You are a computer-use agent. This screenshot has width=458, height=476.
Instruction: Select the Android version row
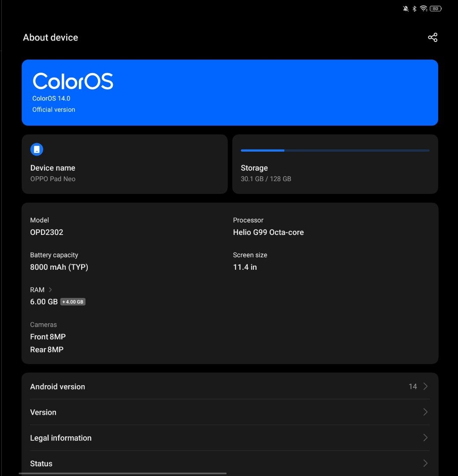pos(57,387)
